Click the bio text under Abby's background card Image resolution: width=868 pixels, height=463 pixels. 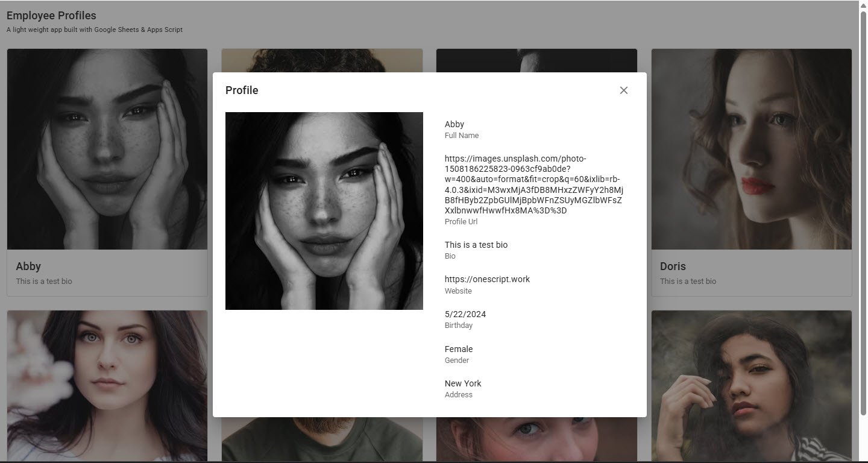(x=44, y=282)
